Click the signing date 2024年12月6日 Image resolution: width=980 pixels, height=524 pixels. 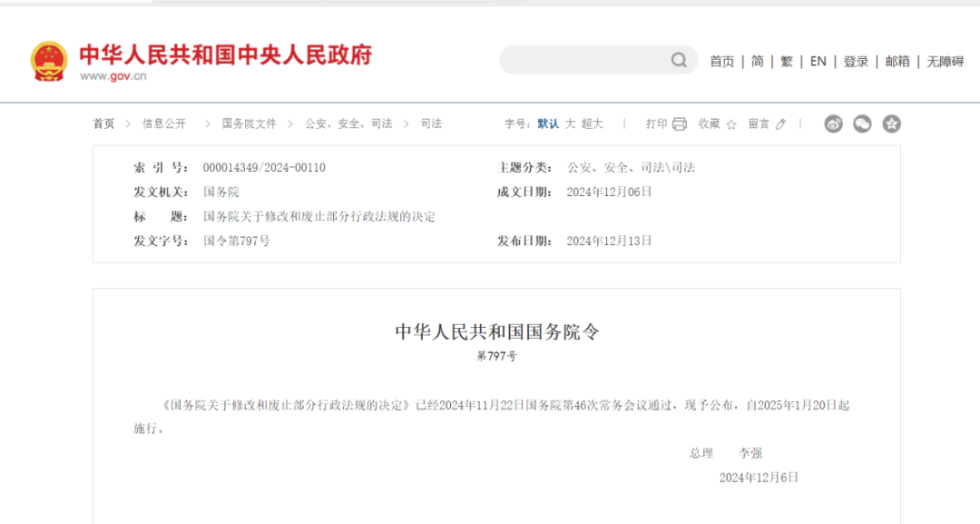coord(759,478)
